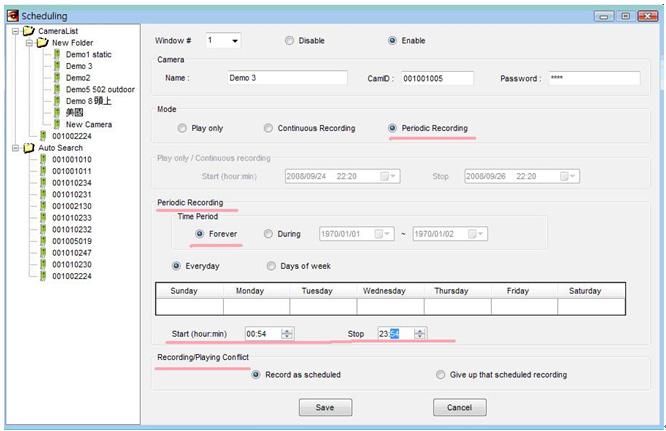Click the Start time spinner arrows
The width and height of the screenshot is (666, 431).
[x=288, y=333]
